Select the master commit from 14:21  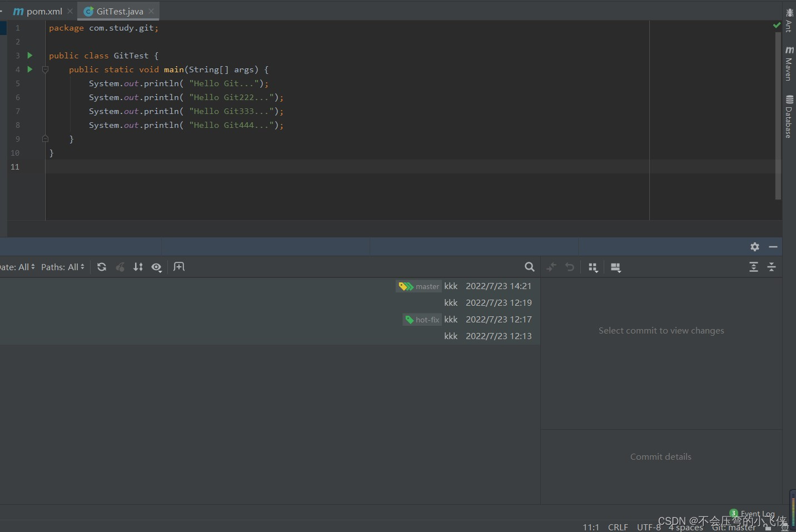tap(270, 286)
